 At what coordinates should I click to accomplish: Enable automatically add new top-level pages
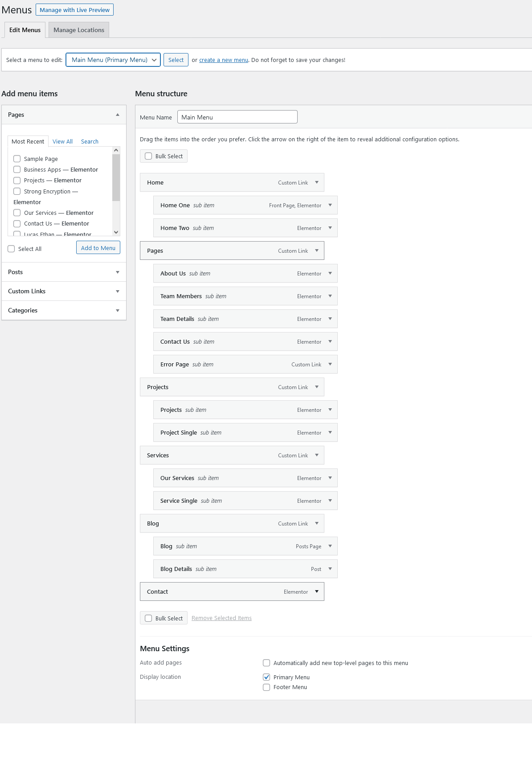[266, 663]
